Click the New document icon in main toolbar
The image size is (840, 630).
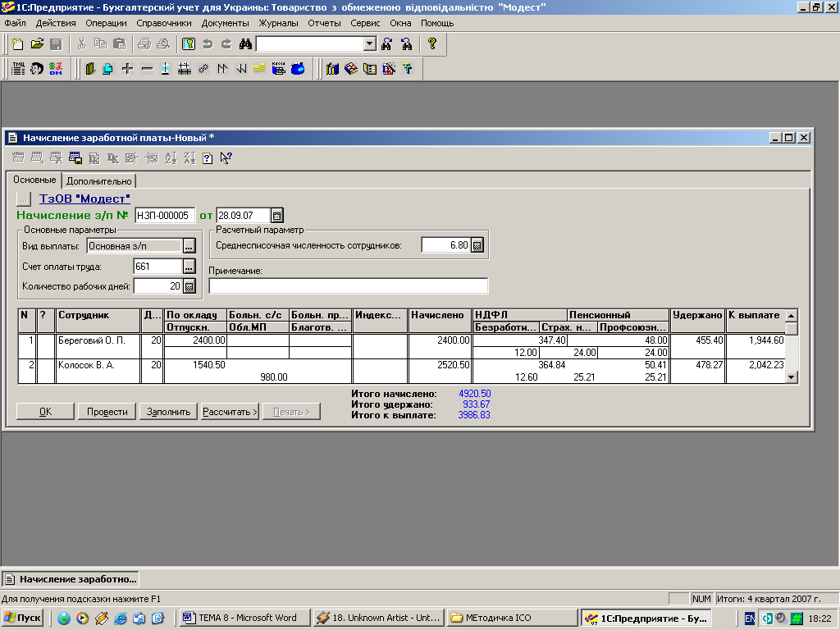18,44
